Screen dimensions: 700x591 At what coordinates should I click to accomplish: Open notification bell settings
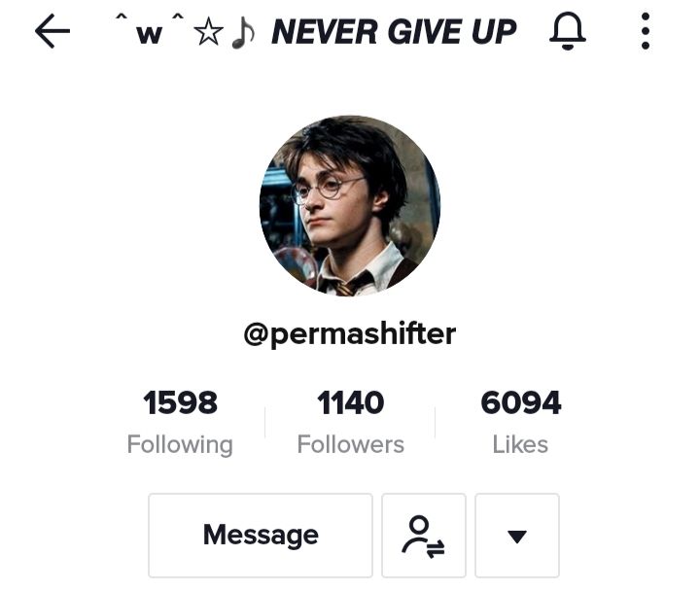(568, 31)
